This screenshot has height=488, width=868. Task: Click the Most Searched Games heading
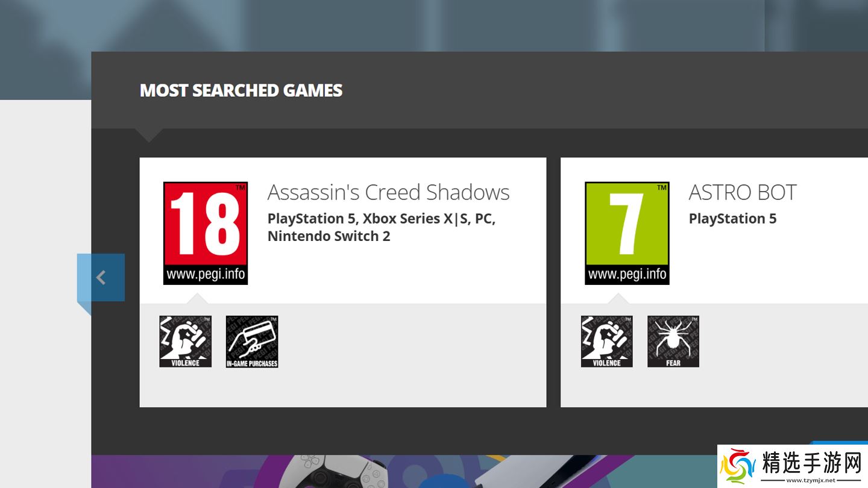pyautogui.click(x=241, y=90)
